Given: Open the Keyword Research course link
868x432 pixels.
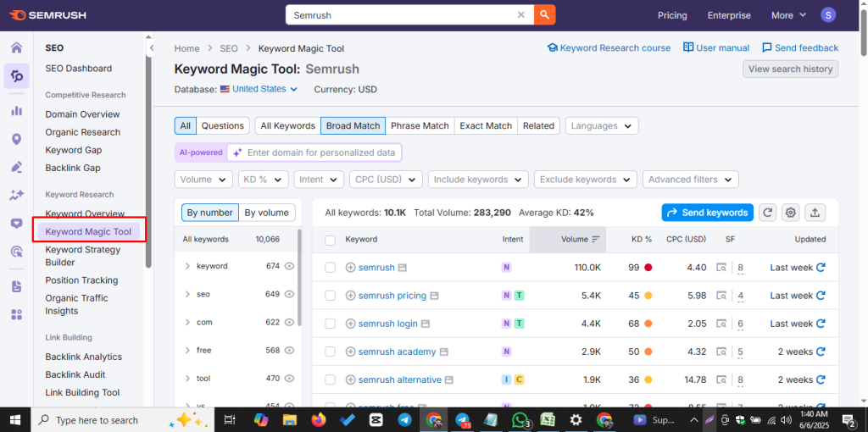Looking at the screenshot, I should point(609,48).
